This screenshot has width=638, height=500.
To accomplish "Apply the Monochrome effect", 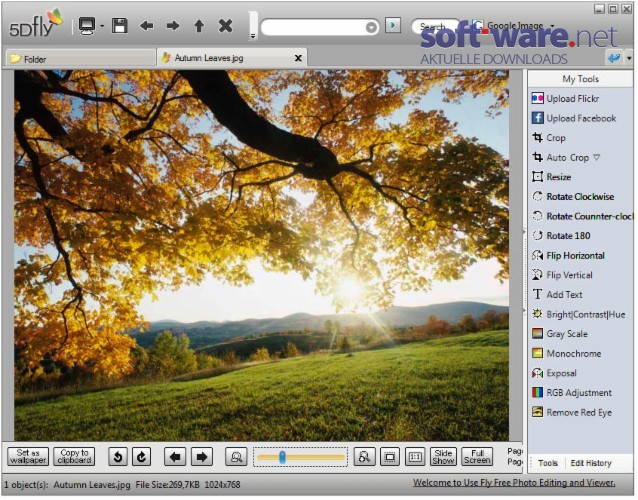I will pos(566,353).
